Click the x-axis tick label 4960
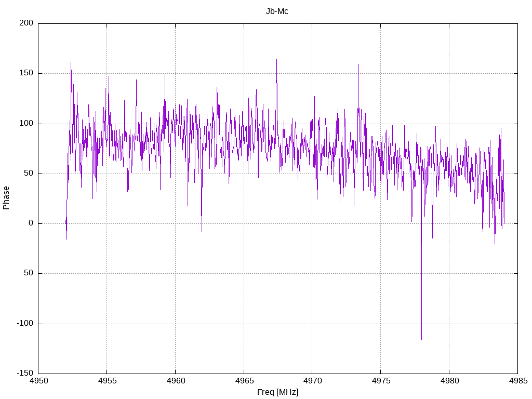Screen dimensions: 532x399 pyautogui.click(x=176, y=381)
